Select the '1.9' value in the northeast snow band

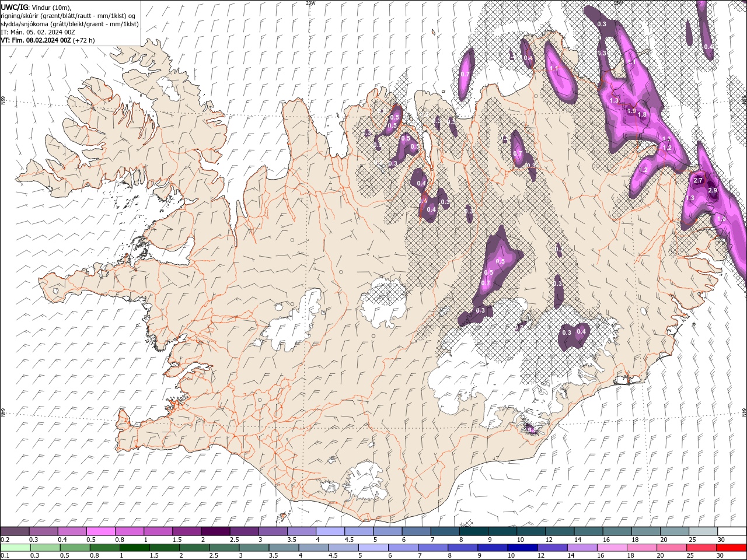click(631, 111)
